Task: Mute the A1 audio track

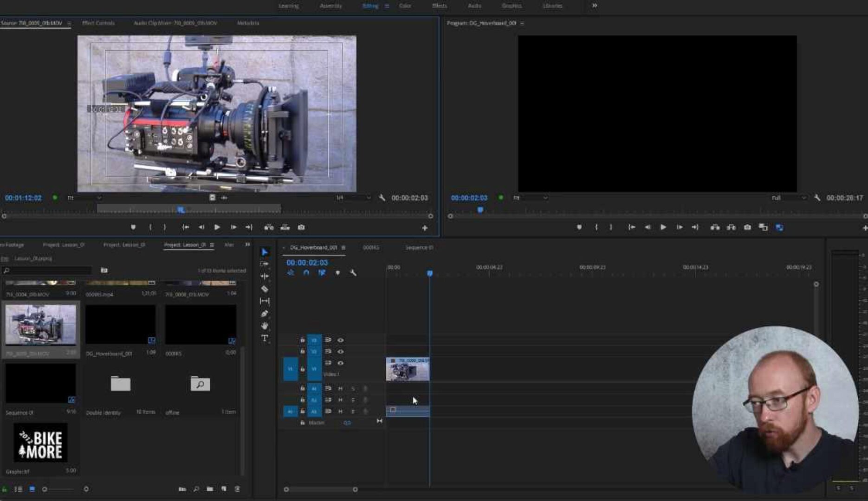Action: point(341,388)
